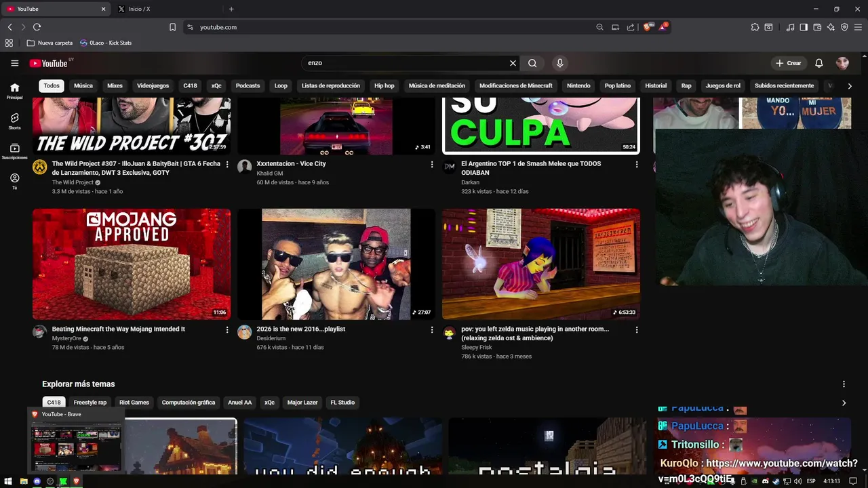Start voice search with the microphone

pos(559,63)
